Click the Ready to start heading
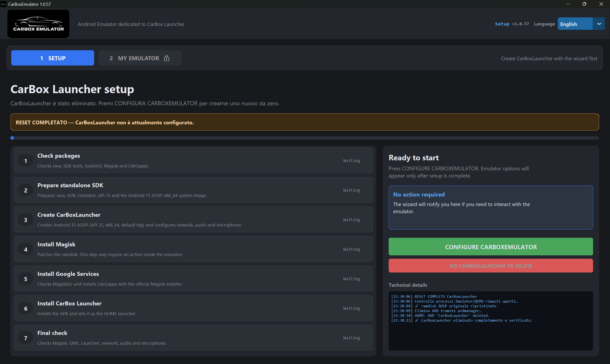The height and width of the screenshot is (364, 610). tap(413, 157)
